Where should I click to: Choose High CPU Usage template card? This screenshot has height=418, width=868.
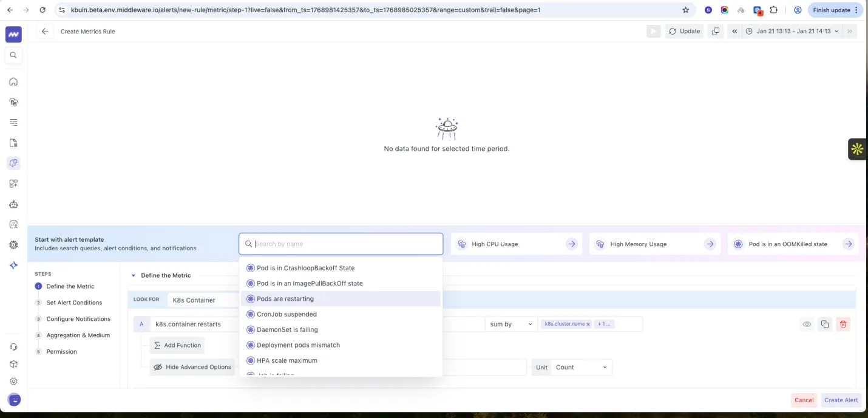click(x=517, y=244)
